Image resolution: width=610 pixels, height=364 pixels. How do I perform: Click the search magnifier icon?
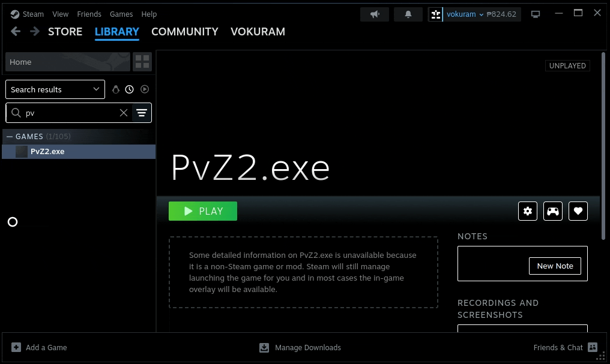(x=16, y=113)
